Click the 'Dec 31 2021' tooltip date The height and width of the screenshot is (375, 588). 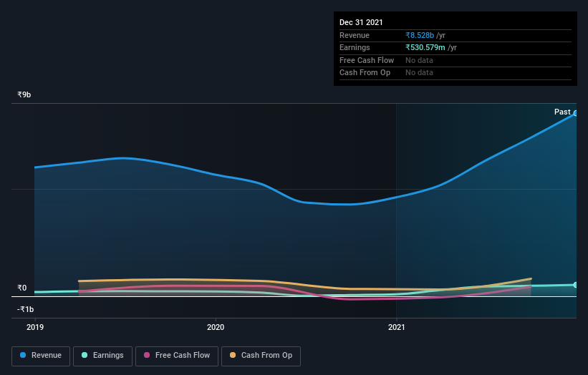(x=361, y=22)
